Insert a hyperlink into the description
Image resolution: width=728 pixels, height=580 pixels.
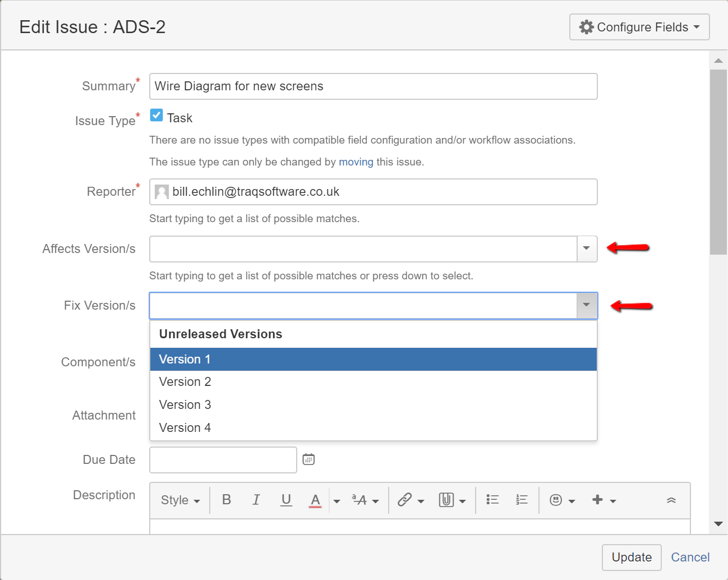pos(406,500)
